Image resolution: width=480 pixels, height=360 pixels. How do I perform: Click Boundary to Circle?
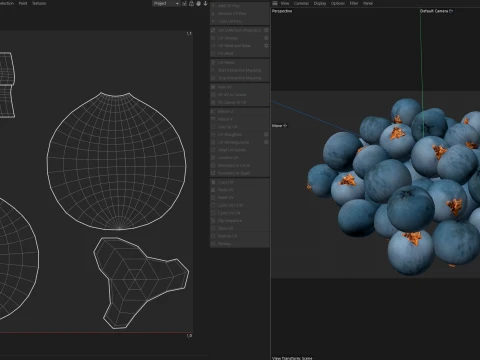240,165
